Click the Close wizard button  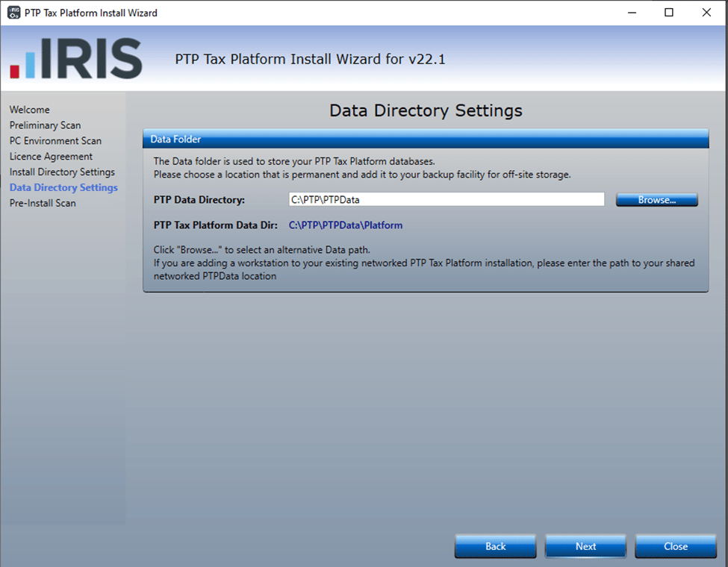676,546
